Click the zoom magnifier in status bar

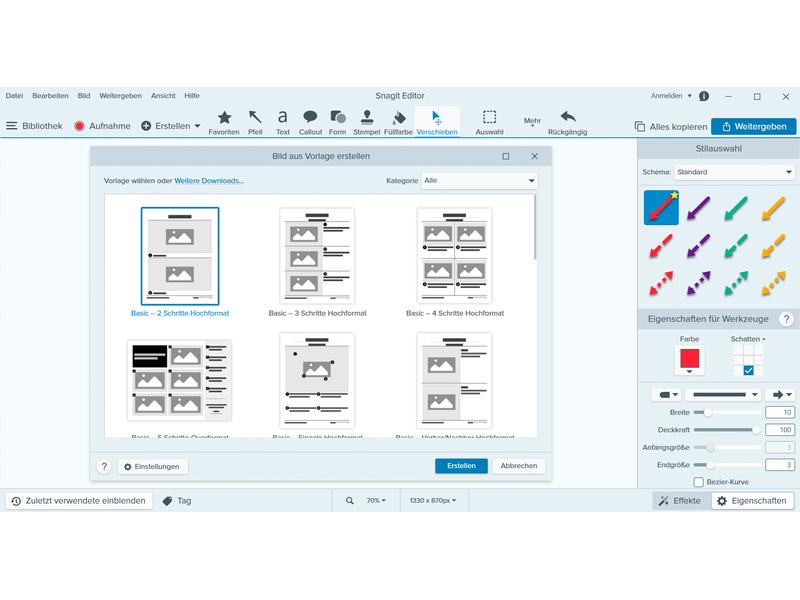click(349, 501)
